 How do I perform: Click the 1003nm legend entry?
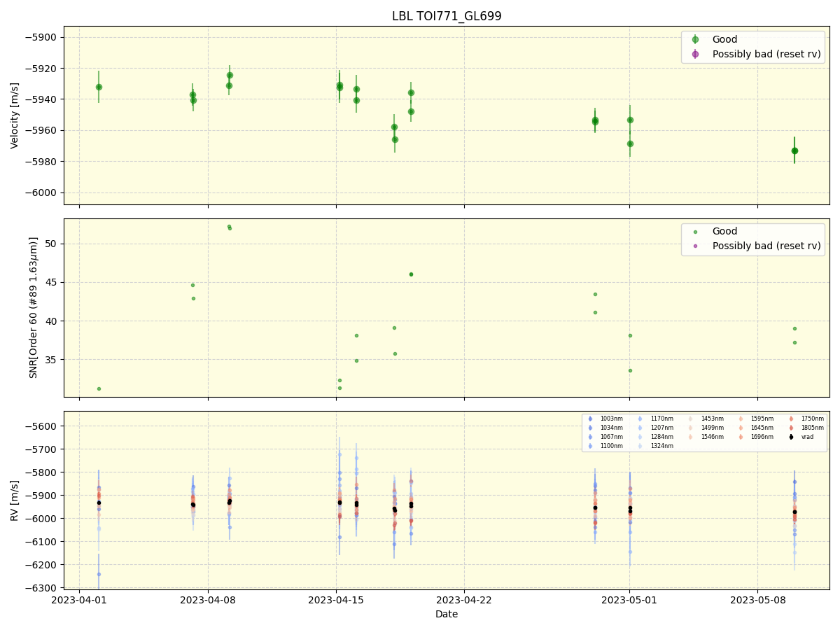[x=611, y=419]
